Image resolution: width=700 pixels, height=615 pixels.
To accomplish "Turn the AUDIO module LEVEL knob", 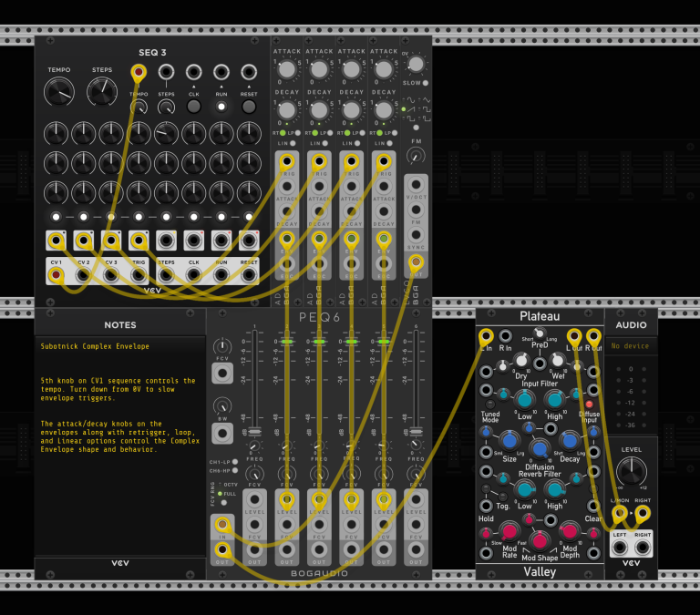I will 632,472.
